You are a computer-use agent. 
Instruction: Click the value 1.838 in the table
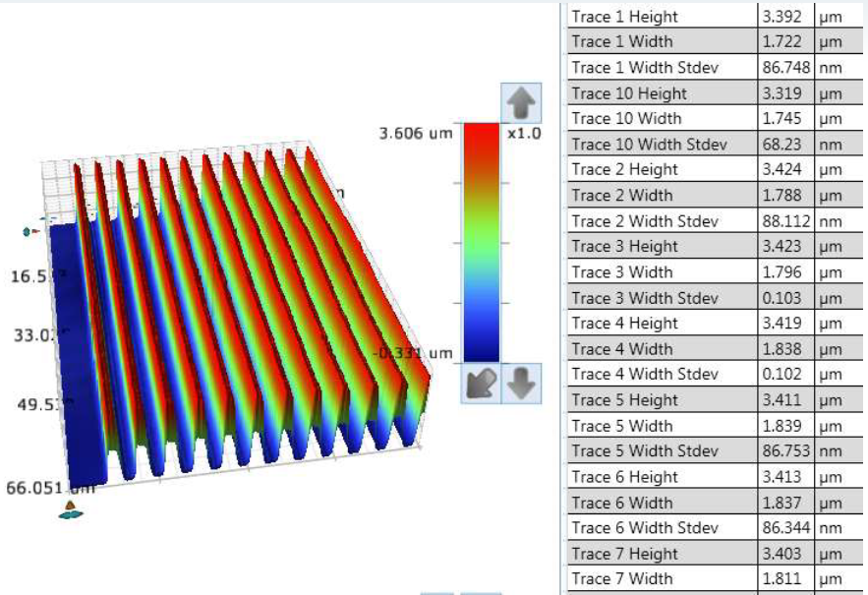pyautogui.click(x=781, y=349)
